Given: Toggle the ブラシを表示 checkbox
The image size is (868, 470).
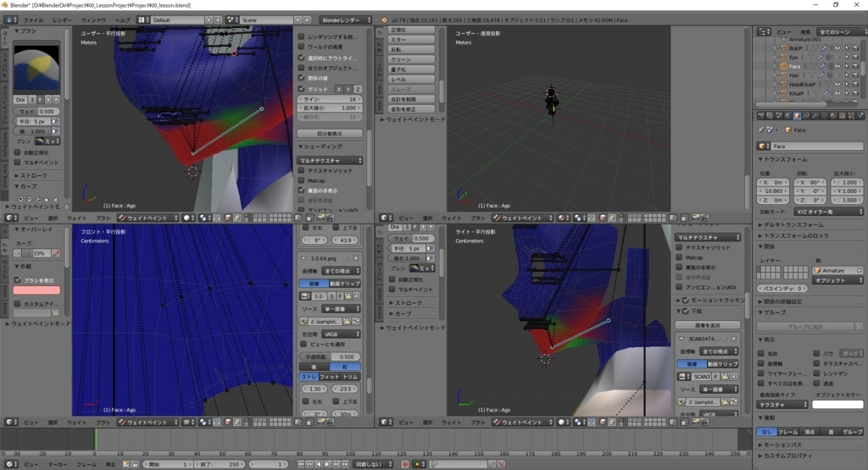Looking at the screenshot, I should click(18, 280).
